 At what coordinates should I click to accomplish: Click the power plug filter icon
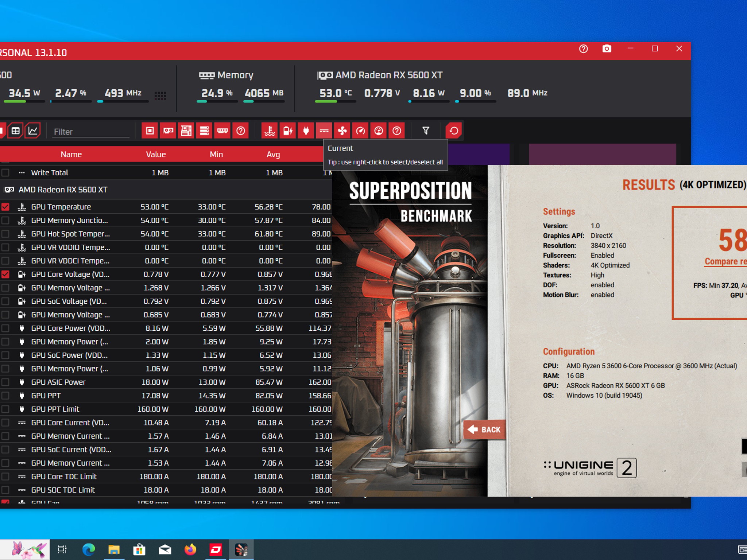click(x=306, y=131)
